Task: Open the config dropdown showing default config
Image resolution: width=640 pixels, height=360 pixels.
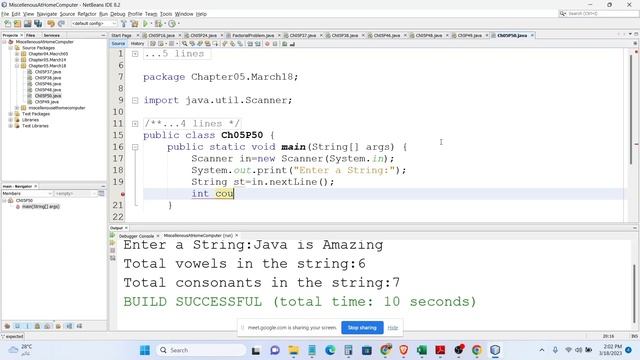Action: [94, 24]
